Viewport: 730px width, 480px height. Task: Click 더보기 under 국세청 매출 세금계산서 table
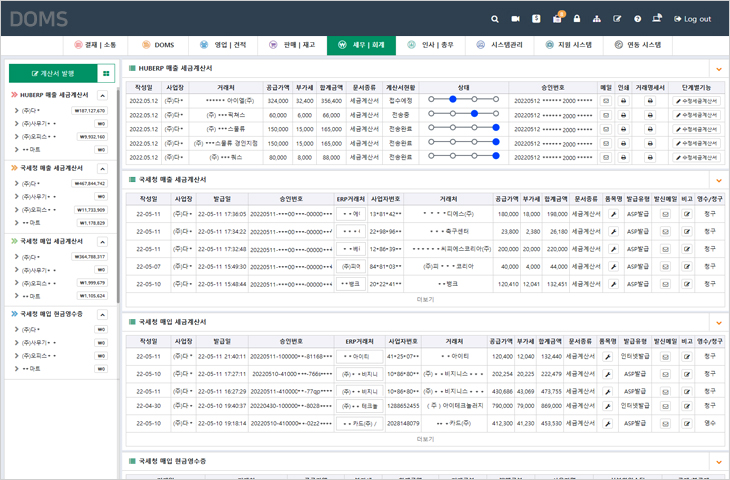pos(425,299)
